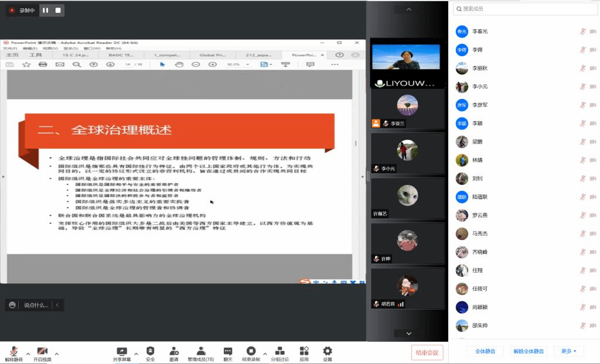The width and height of the screenshot is (600, 364).
Task: Toggle the microphone mute icon for 李春光
Action: tap(583, 32)
